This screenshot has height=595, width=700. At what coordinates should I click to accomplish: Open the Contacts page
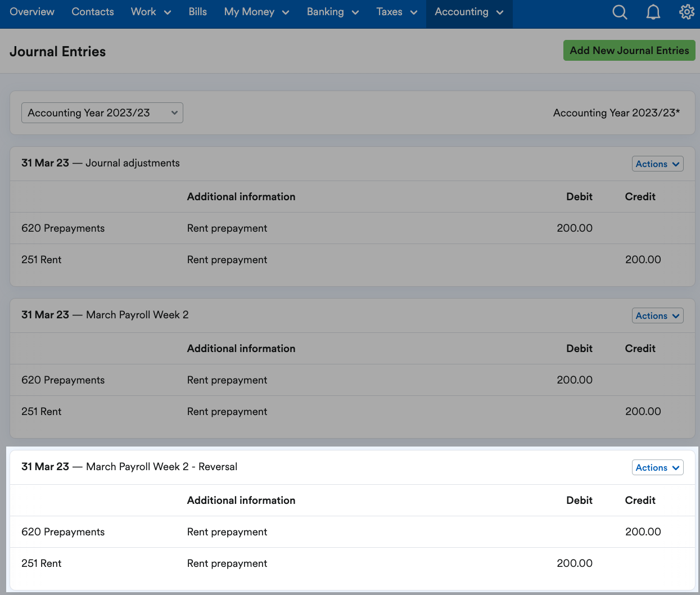coord(93,12)
